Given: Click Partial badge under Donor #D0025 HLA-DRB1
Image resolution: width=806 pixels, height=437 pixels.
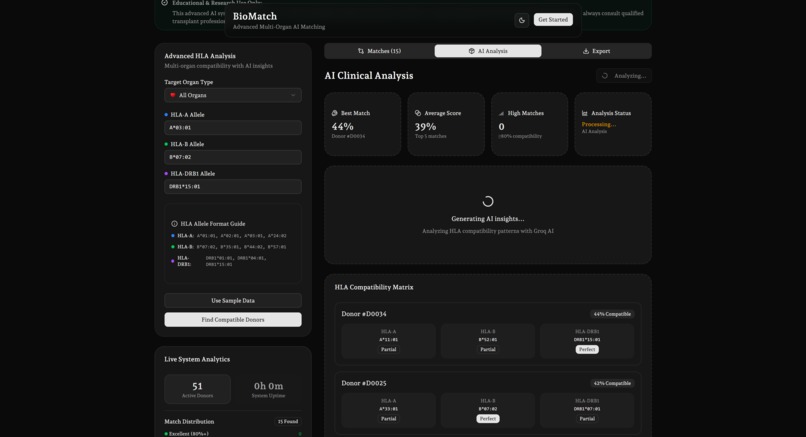Looking at the screenshot, I should [x=587, y=418].
